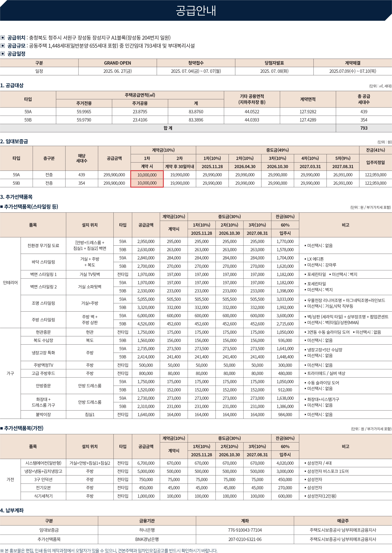Viewport: 392px width, 553px height.
Task: Select highlighted 10,000,000 cell for 59A
Action: click(x=147, y=175)
